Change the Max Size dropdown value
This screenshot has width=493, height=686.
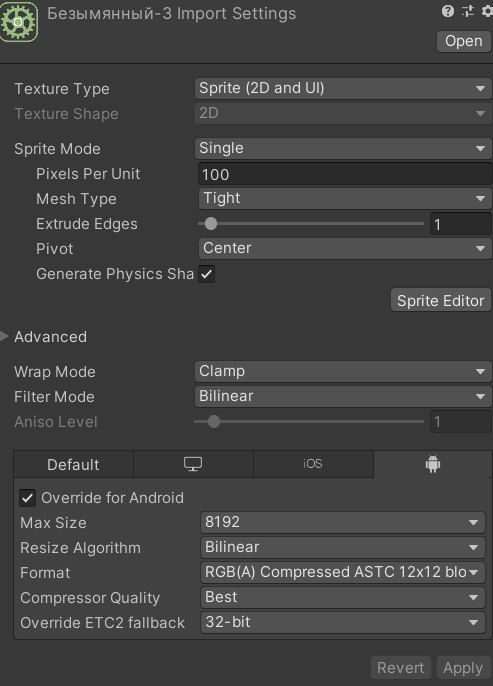point(343,522)
